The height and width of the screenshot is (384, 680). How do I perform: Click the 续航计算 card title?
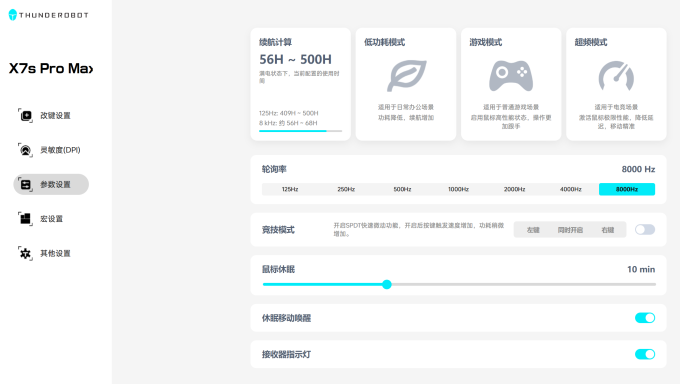pos(275,42)
